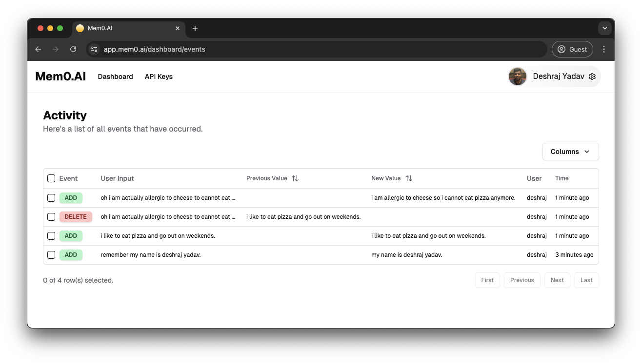
Task: Open the Dashboard nav item
Action: (115, 77)
